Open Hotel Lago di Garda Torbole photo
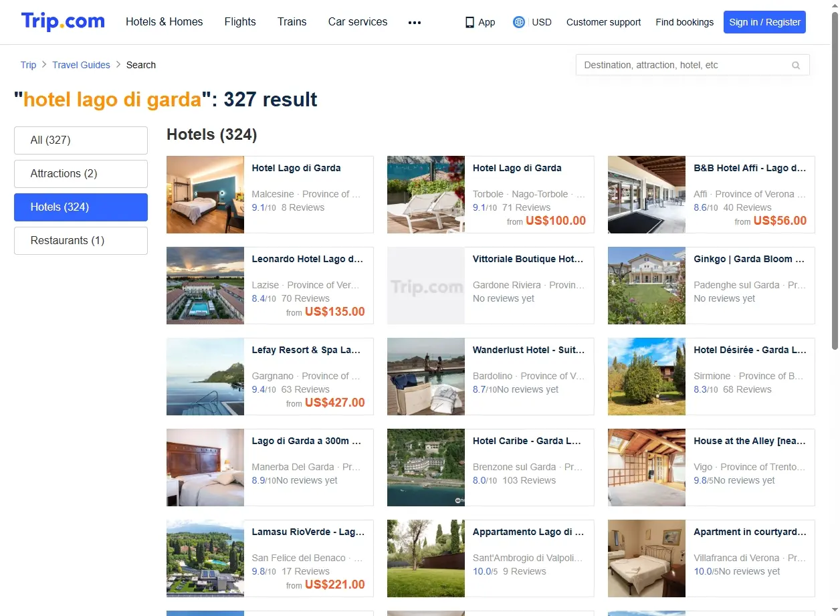 pos(426,195)
